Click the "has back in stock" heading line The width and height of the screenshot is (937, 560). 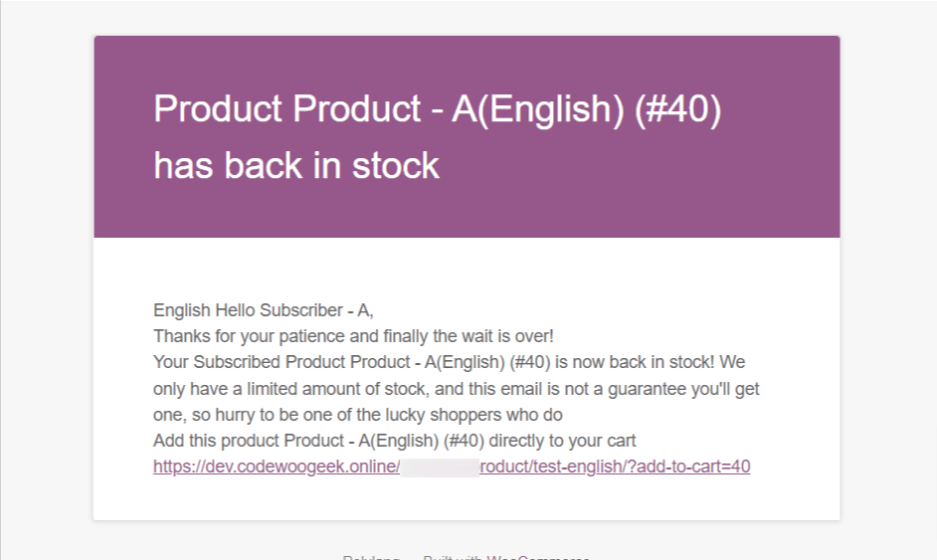(296, 165)
